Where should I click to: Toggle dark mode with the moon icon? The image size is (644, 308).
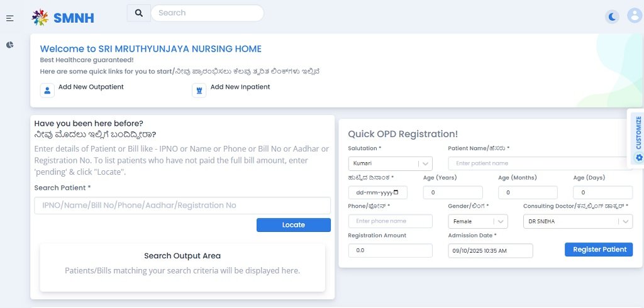click(613, 17)
